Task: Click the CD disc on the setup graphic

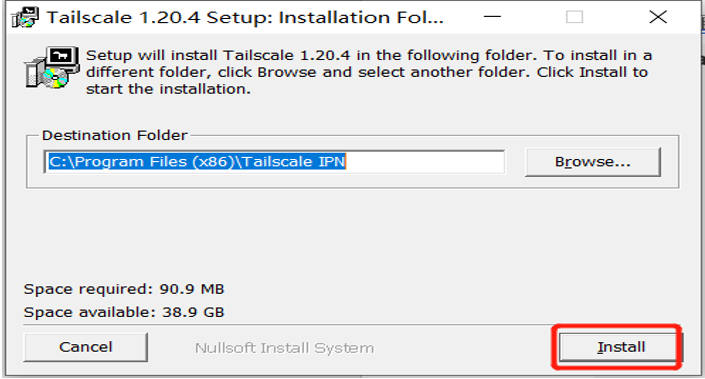Action: click(55, 78)
